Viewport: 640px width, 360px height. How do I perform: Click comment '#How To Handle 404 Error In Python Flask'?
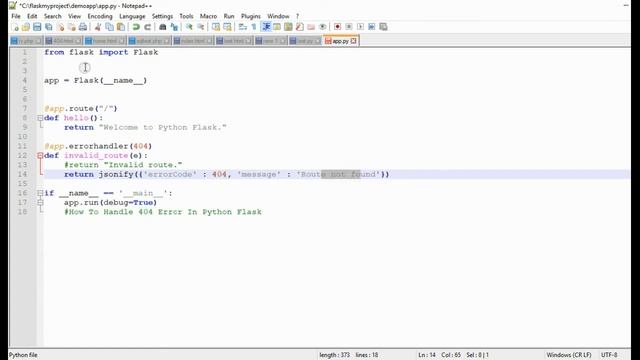163,212
